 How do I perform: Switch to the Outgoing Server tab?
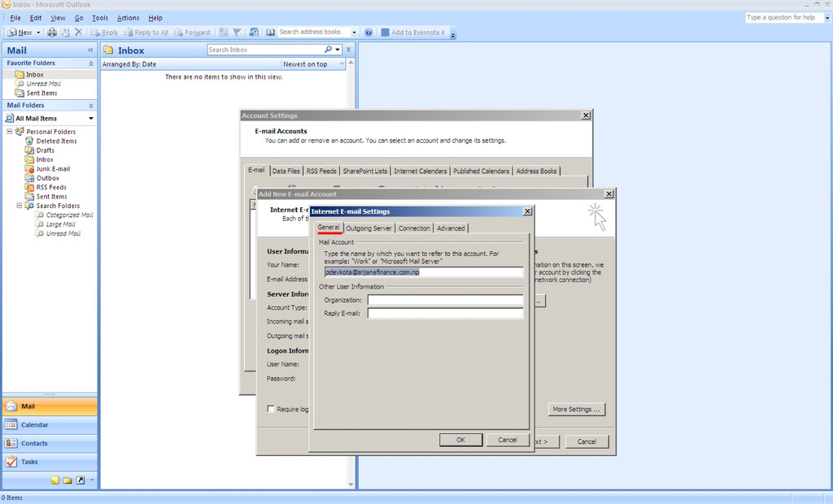click(x=369, y=228)
